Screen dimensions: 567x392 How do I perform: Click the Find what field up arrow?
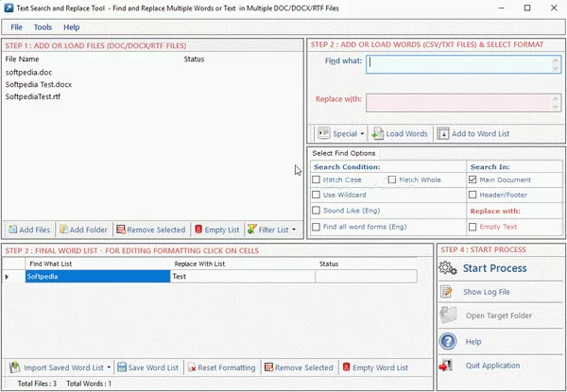pos(557,60)
